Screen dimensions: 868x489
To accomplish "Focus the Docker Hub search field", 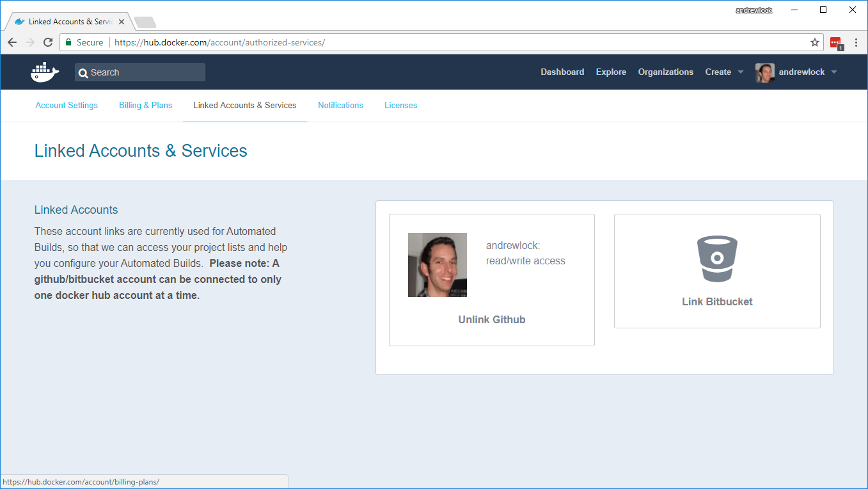I will click(x=140, y=72).
